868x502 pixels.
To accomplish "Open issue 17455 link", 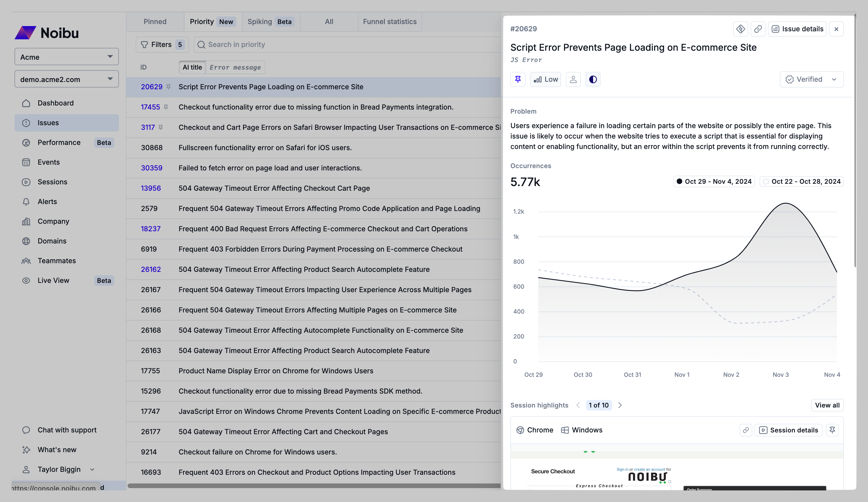I will click(x=150, y=107).
